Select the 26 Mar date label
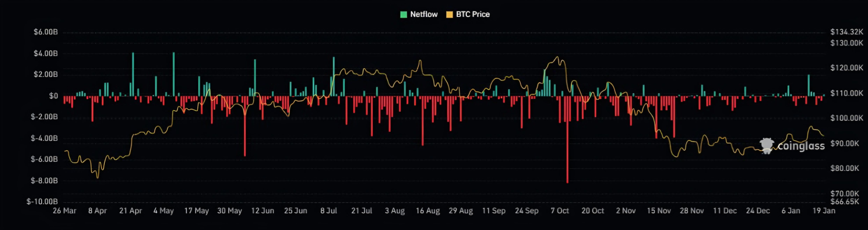 [65, 211]
